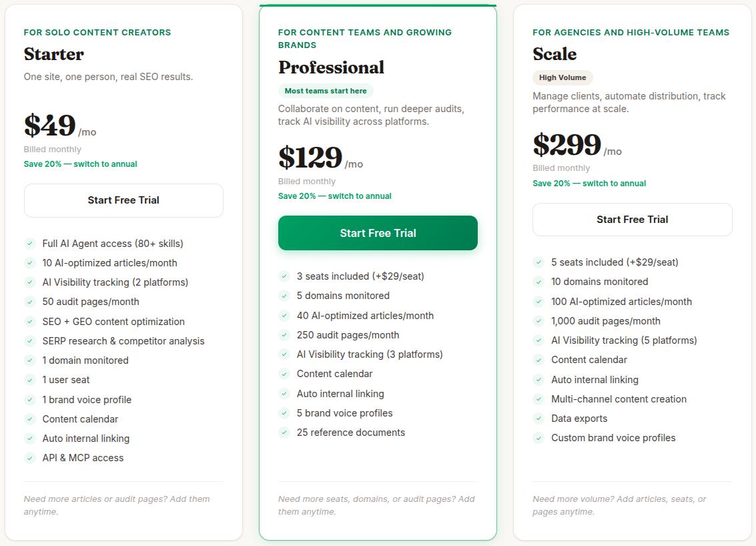The height and width of the screenshot is (546, 756).
Task: Click Scale plan's Start Free Trial button
Action: 632,220
